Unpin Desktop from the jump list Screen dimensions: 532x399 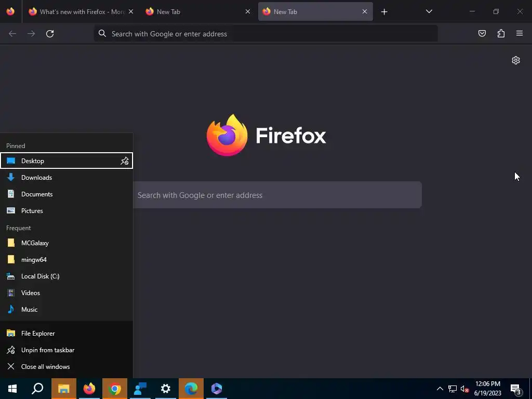tap(125, 161)
